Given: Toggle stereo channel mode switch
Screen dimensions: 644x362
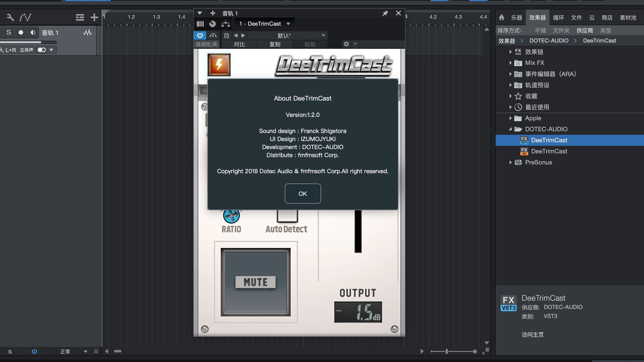Looking at the screenshot, I should click(x=42, y=50).
